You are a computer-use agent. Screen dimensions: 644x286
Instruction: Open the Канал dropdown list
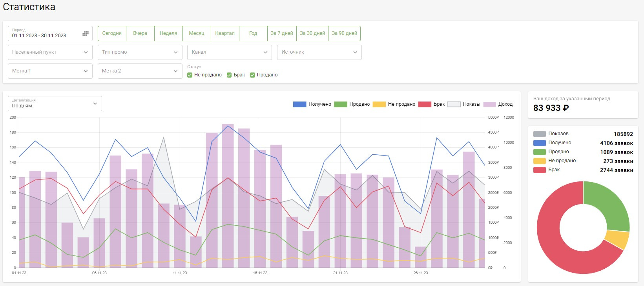[230, 52]
